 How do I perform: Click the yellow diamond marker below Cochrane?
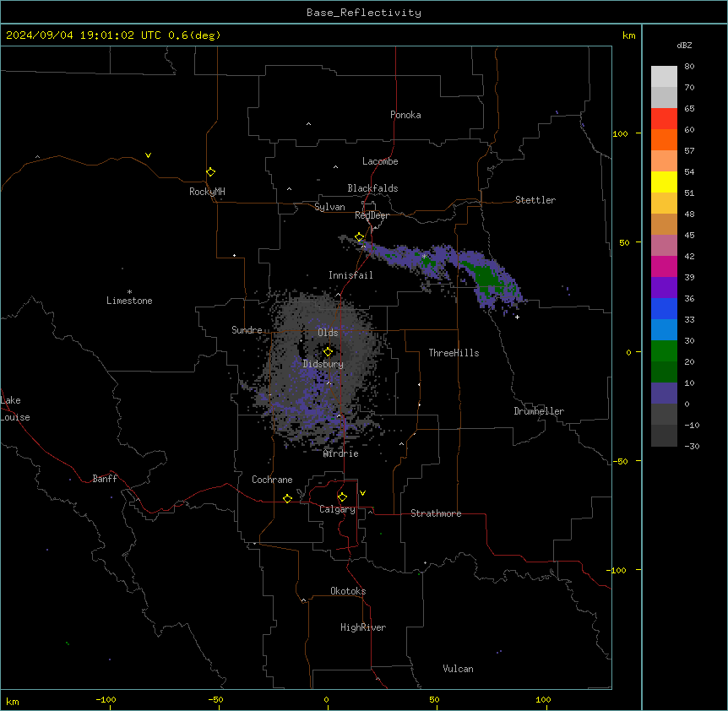coord(287,498)
